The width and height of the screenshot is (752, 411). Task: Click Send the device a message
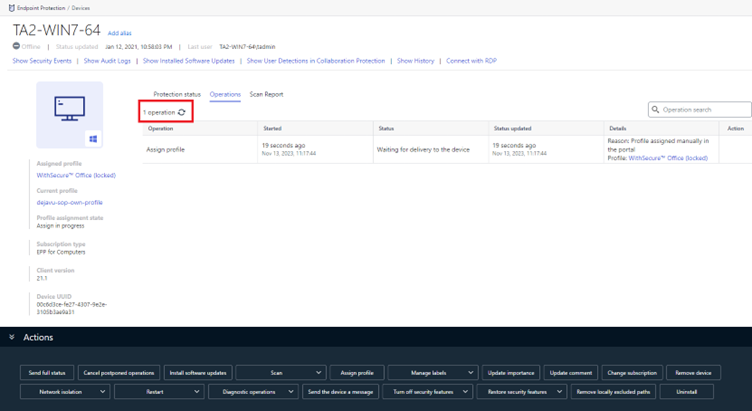341,392
